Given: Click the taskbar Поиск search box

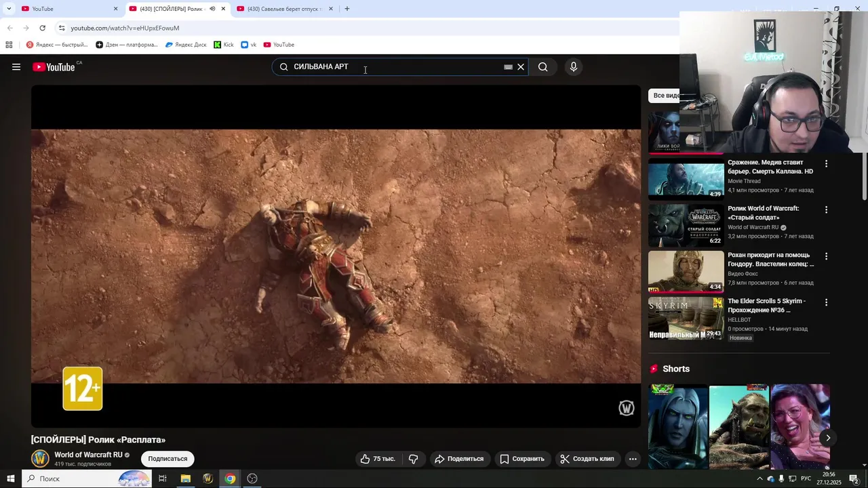Looking at the screenshot, I should [87, 479].
